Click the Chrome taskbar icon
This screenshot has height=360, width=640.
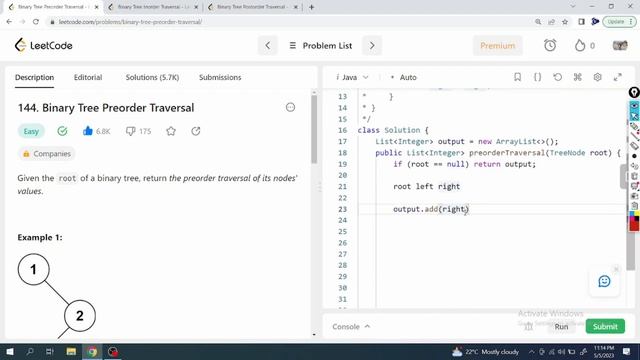click(92, 351)
